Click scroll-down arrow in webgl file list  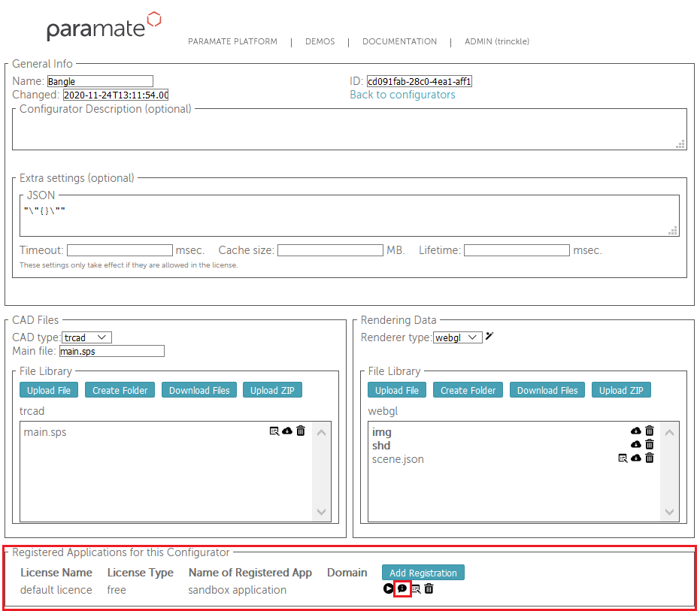(x=669, y=512)
